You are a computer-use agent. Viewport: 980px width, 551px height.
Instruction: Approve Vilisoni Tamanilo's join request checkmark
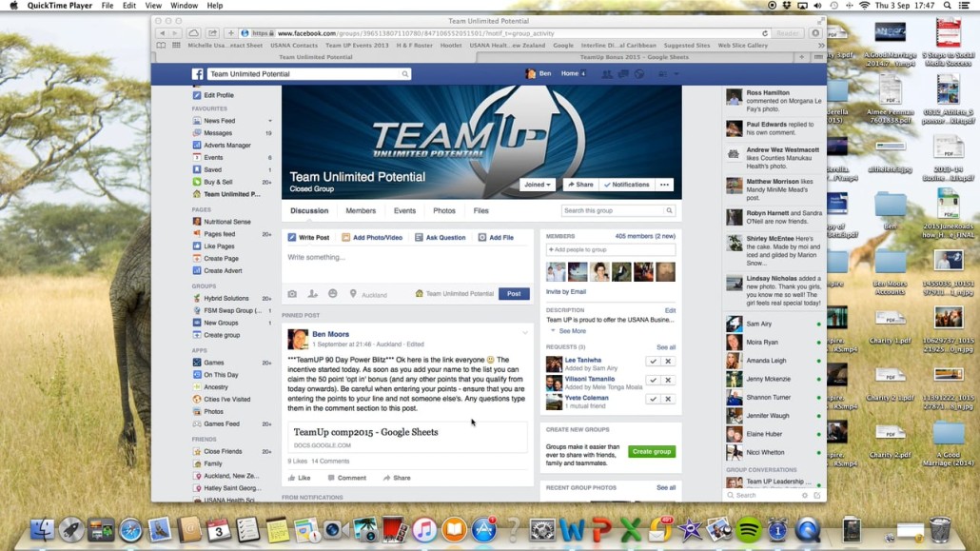pyautogui.click(x=653, y=381)
